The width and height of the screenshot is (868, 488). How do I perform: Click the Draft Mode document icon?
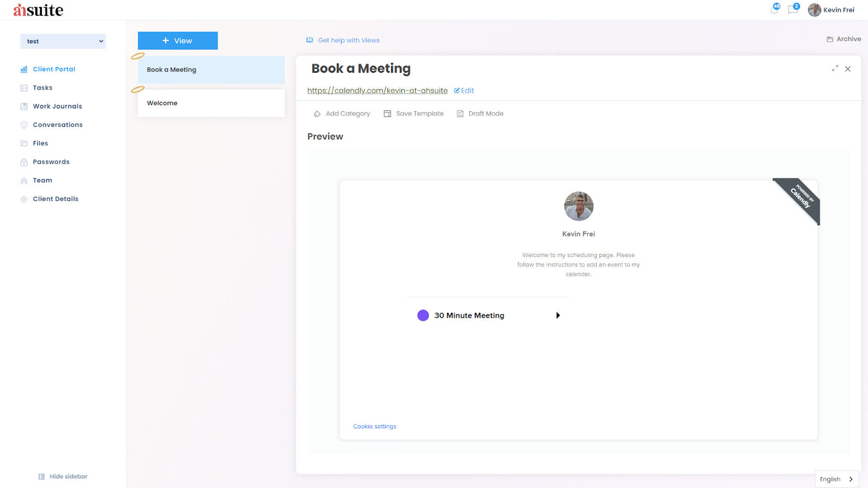[460, 114]
